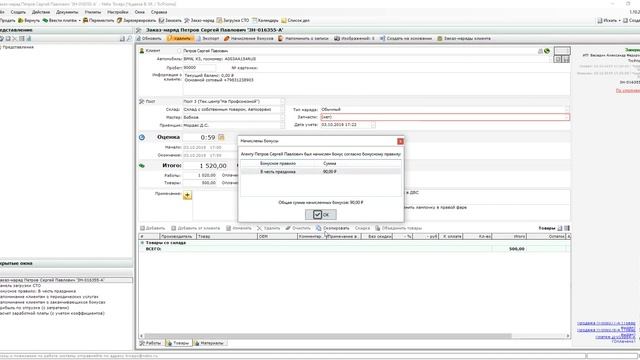Click the yellow plus note button
This screenshot has height=360, width=640.
[x=187, y=196]
